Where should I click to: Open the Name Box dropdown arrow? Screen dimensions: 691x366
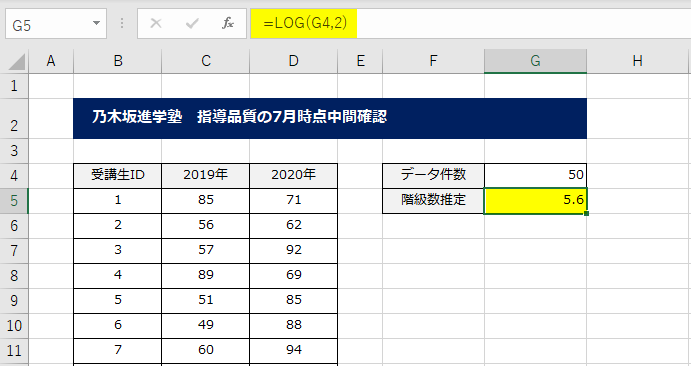point(96,23)
